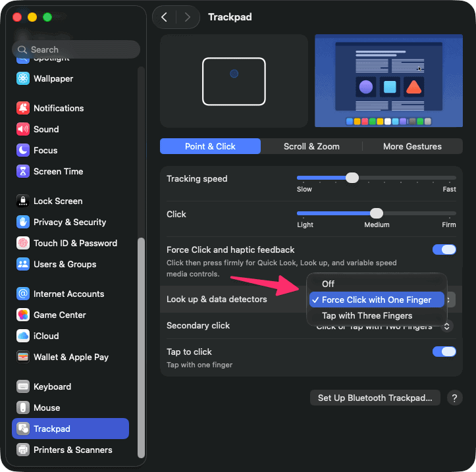Select Force Click with One Finger
Viewport: 476px width, 472px height.
click(377, 300)
